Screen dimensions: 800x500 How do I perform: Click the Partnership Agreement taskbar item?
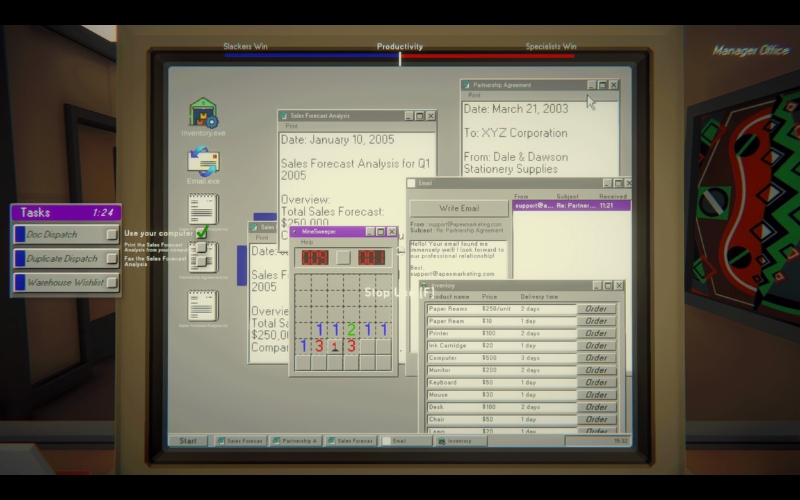click(295, 440)
